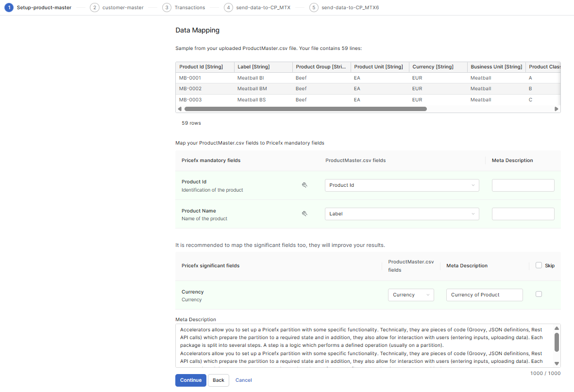Check the Skip box for Currency row

pyautogui.click(x=539, y=294)
